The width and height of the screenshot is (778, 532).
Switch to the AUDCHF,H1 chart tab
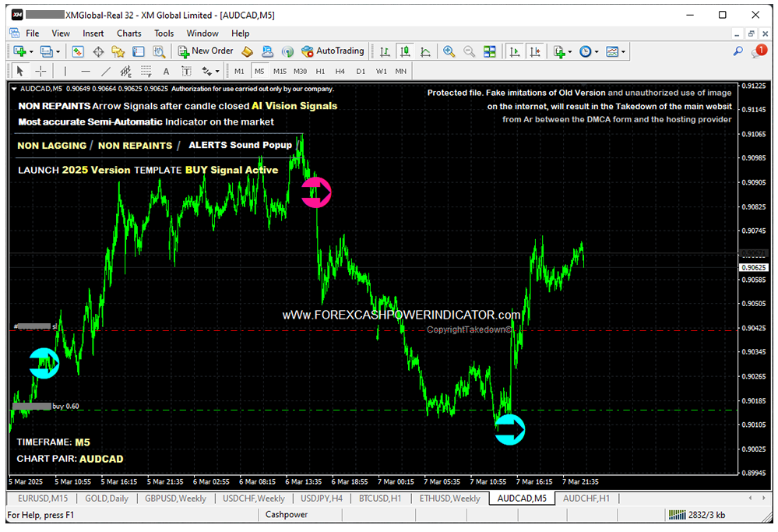click(x=586, y=499)
